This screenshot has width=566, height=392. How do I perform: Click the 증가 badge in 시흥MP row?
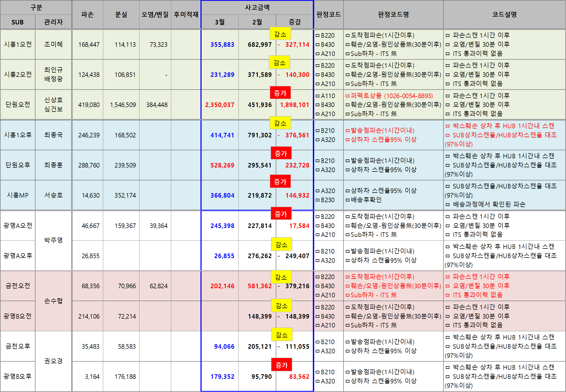[x=280, y=182]
